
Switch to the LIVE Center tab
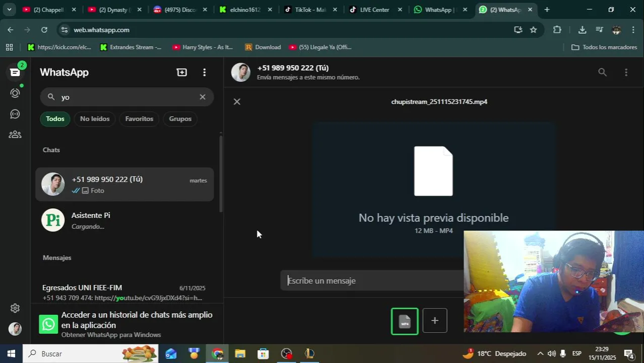(x=374, y=10)
